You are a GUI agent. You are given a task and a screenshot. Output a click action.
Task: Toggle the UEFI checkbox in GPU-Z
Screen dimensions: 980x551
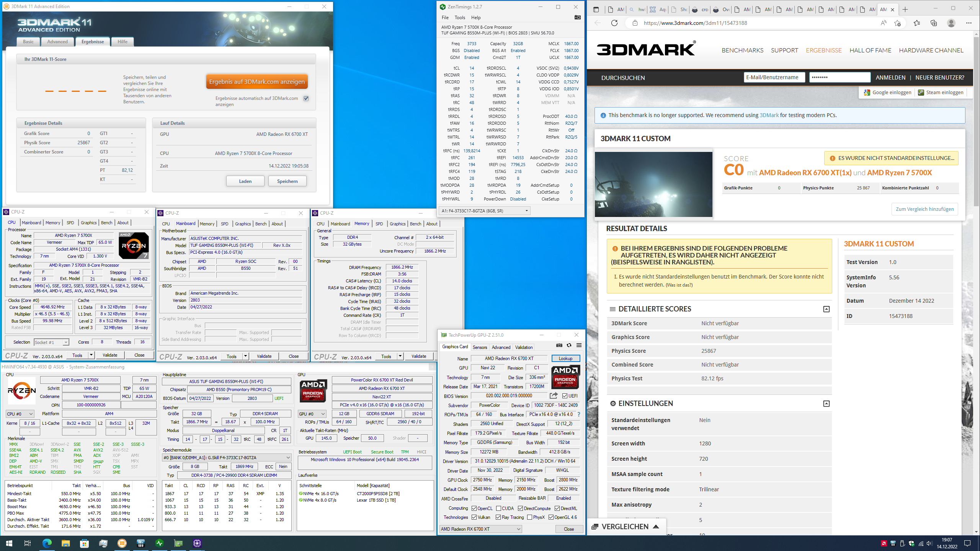point(565,396)
